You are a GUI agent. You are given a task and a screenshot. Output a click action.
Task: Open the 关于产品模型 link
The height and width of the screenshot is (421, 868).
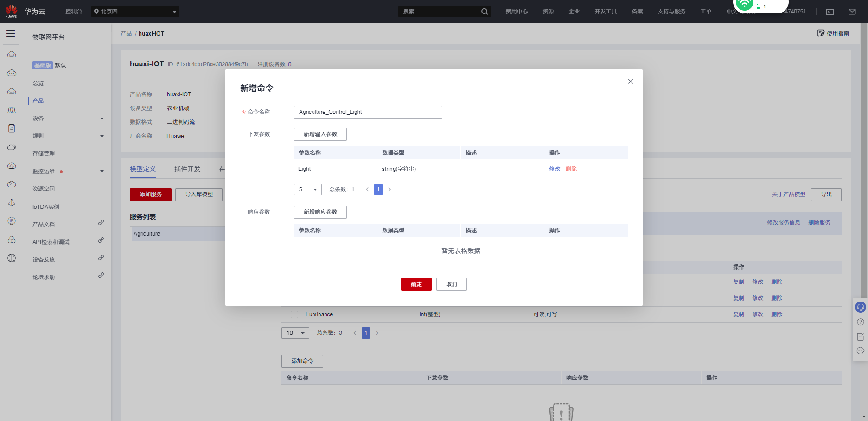(789, 195)
